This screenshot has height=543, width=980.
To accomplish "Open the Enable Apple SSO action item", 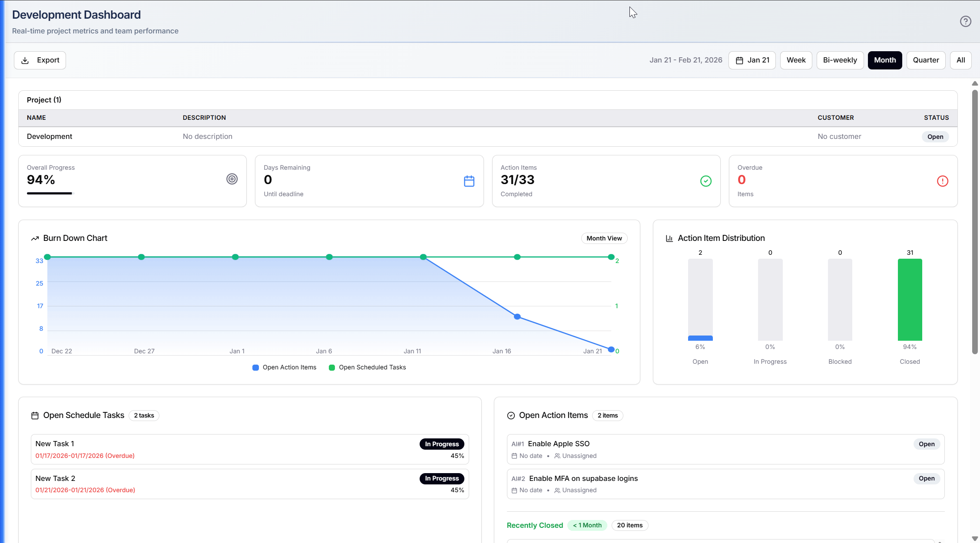I will (x=725, y=449).
